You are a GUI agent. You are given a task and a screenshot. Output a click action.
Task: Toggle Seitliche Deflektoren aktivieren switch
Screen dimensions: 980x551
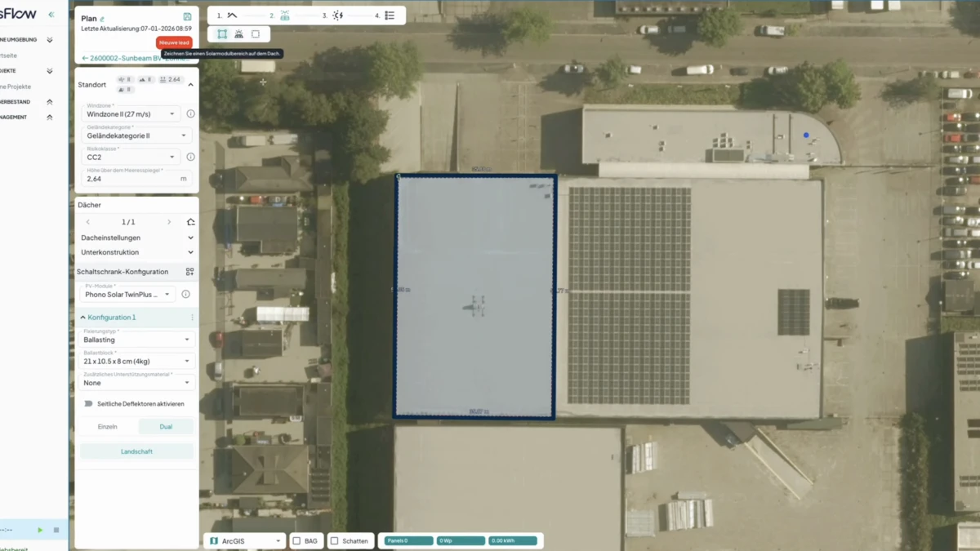tap(88, 404)
